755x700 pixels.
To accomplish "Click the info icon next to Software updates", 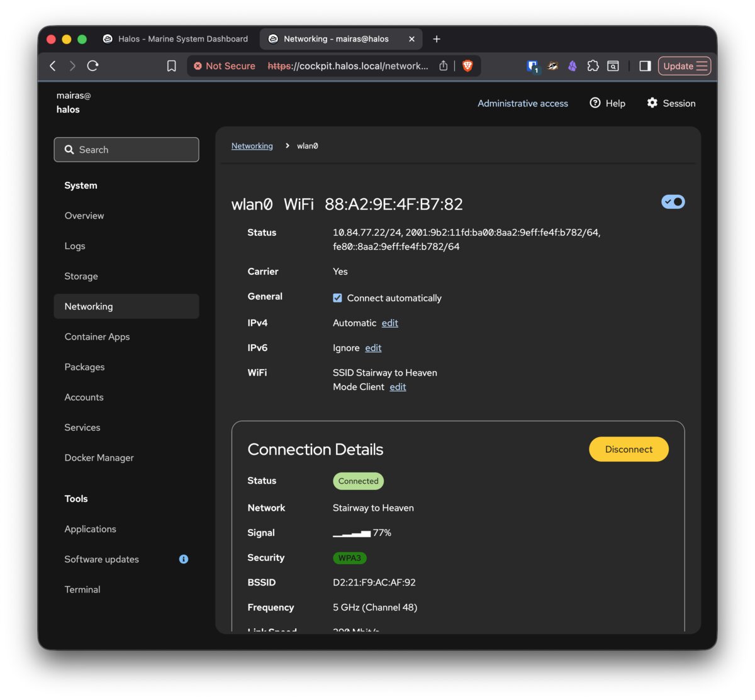I will [183, 559].
